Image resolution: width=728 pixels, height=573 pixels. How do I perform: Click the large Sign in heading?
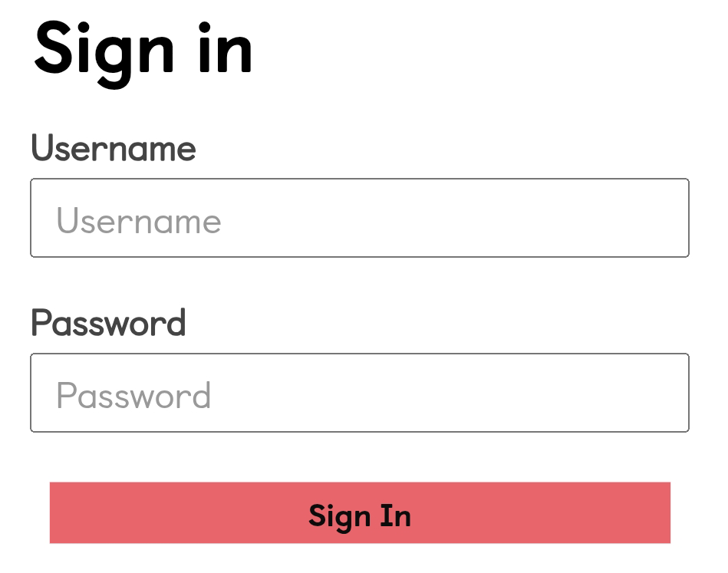click(x=143, y=48)
